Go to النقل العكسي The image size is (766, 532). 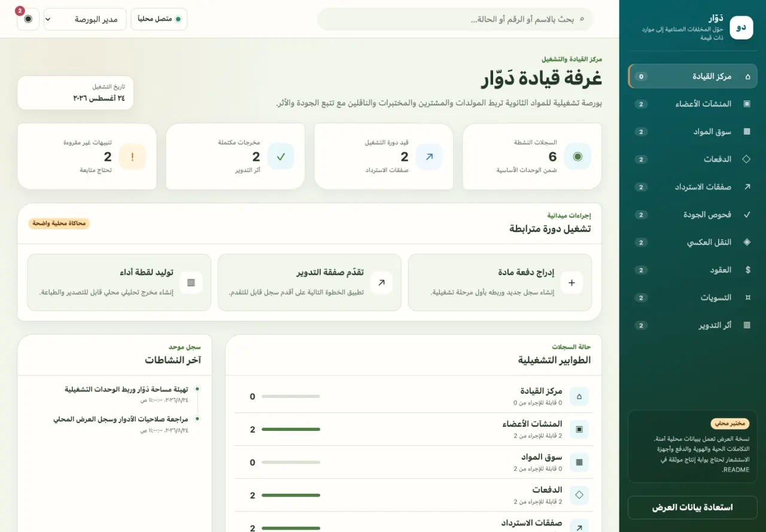[x=692, y=242]
